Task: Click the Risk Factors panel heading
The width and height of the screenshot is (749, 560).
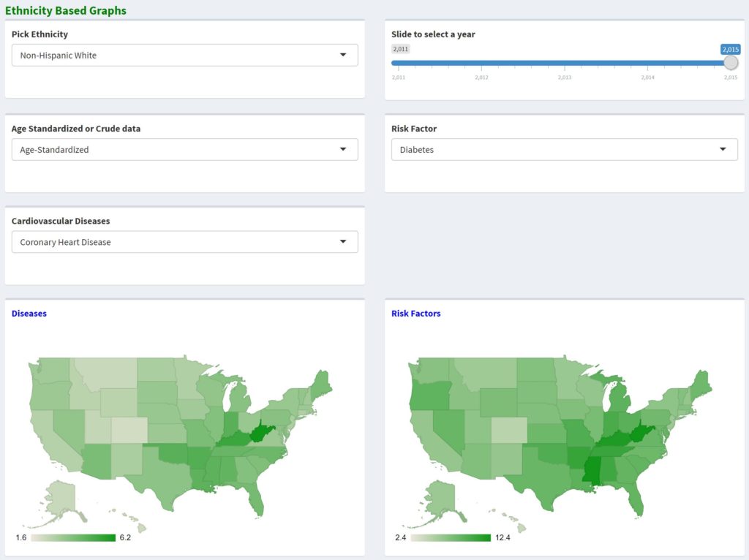Action: click(415, 314)
